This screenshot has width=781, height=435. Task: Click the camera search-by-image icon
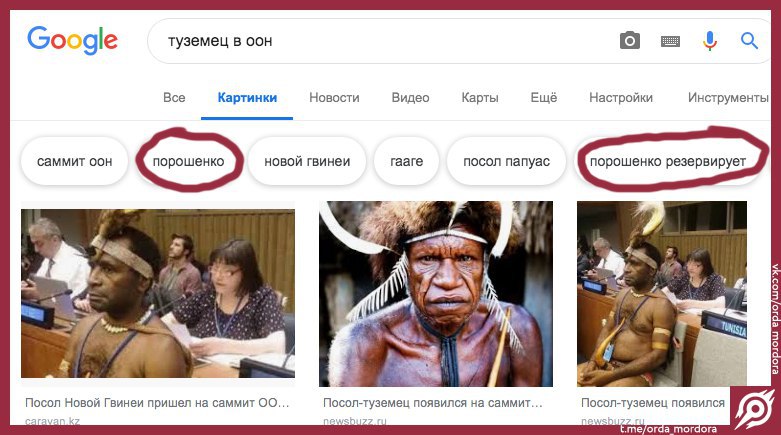click(630, 40)
